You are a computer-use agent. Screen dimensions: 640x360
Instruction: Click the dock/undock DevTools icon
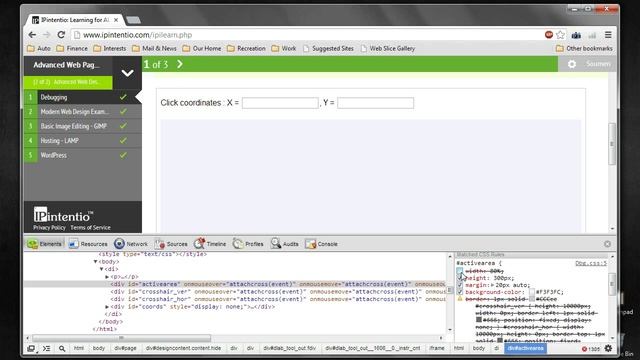pyautogui.click(x=31, y=348)
